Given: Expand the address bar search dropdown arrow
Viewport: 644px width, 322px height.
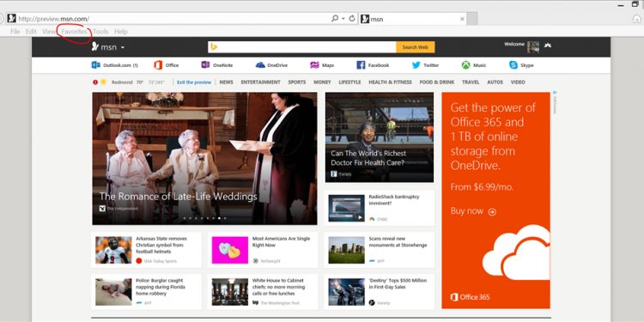Looking at the screenshot, I should point(343,19).
